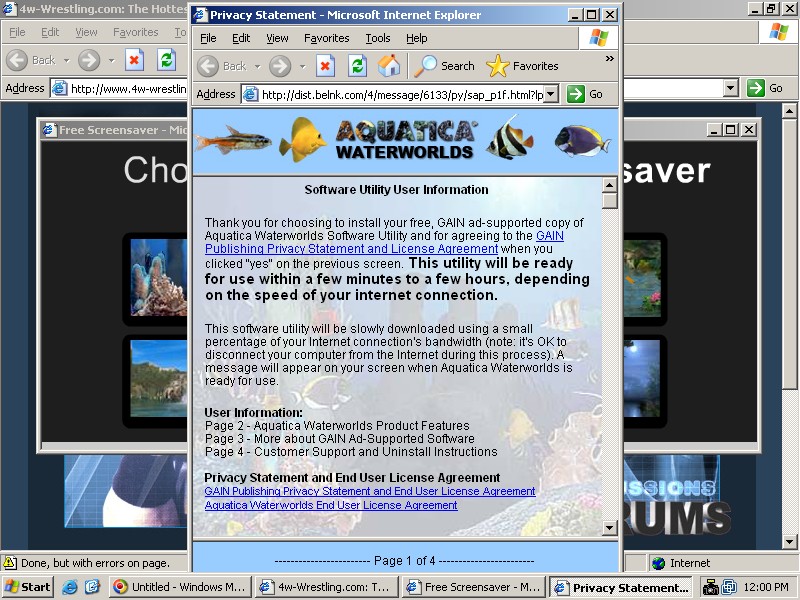Click the Back arrow in the 4w-Wrestling window
Screen dimensions: 800x600
click(x=17, y=60)
